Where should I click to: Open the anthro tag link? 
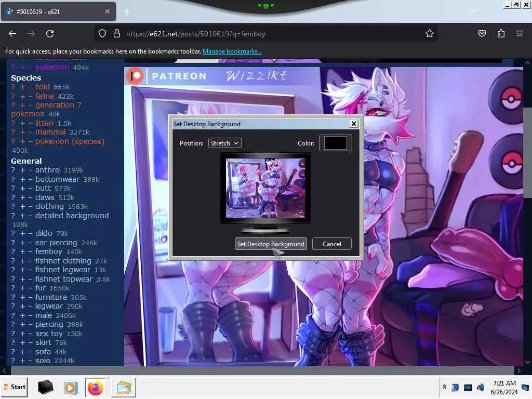47,170
